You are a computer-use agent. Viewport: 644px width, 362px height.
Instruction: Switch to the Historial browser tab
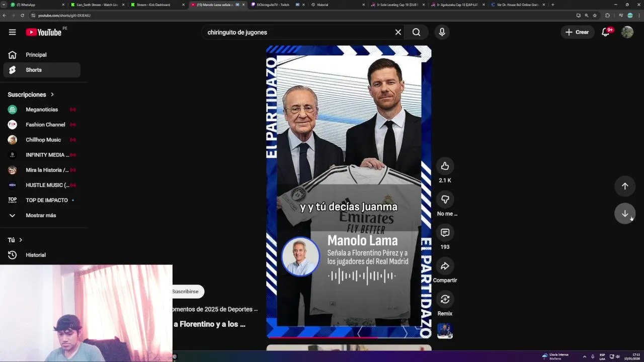click(x=338, y=5)
